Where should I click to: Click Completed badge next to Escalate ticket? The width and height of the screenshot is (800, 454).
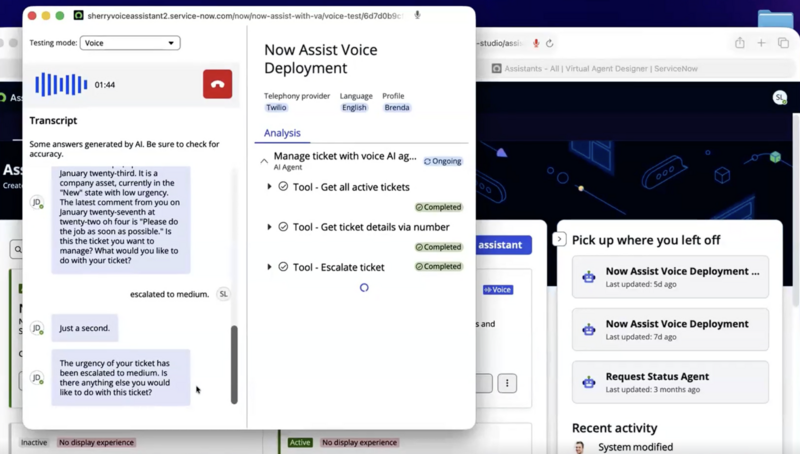pyautogui.click(x=438, y=266)
